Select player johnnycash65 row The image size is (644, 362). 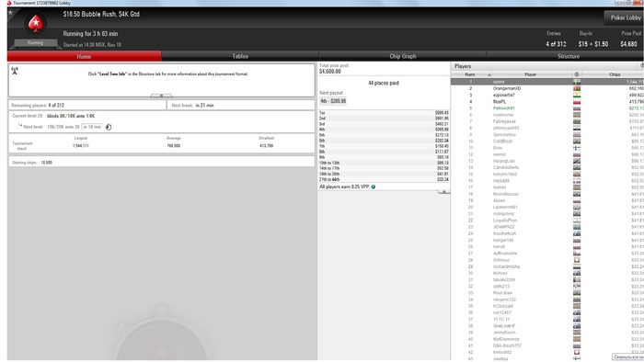coord(547,128)
